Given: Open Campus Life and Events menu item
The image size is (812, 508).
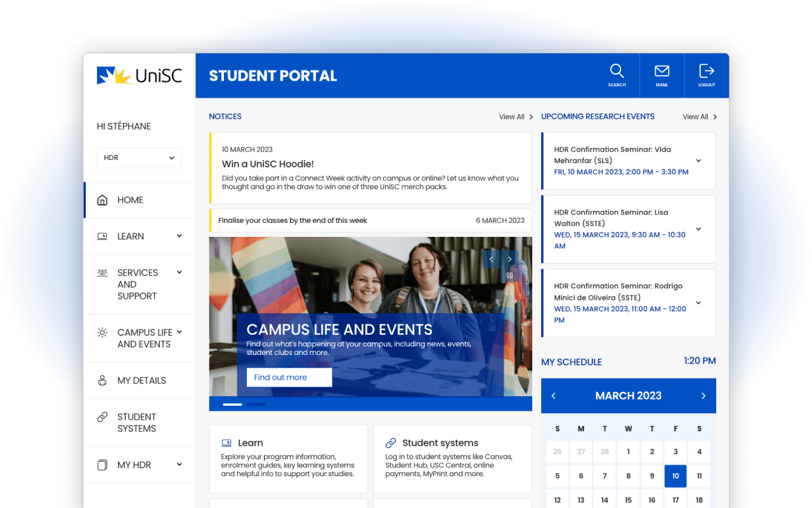Looking at the screenshot, I should pyautogui.click(x=140, y=338).
